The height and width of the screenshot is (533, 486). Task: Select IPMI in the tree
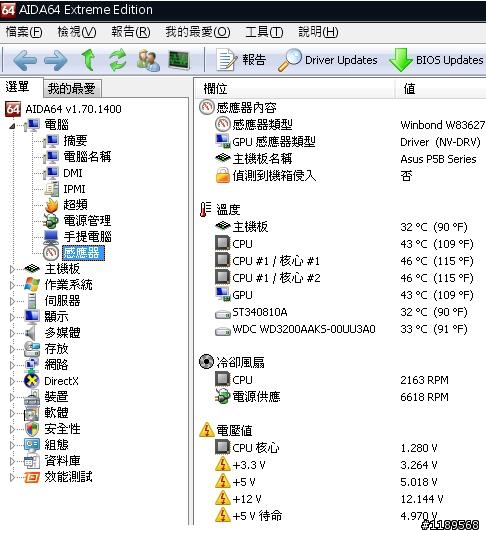pyautogui.click(x=74, y=189)
